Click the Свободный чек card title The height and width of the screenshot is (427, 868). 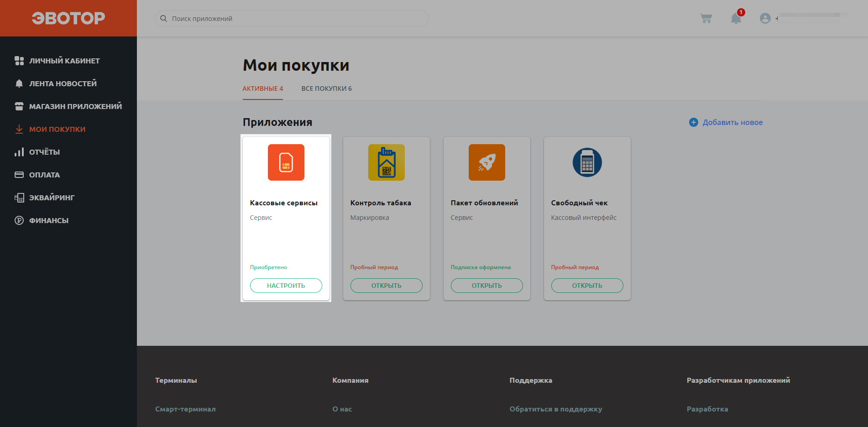pos(580,203)
